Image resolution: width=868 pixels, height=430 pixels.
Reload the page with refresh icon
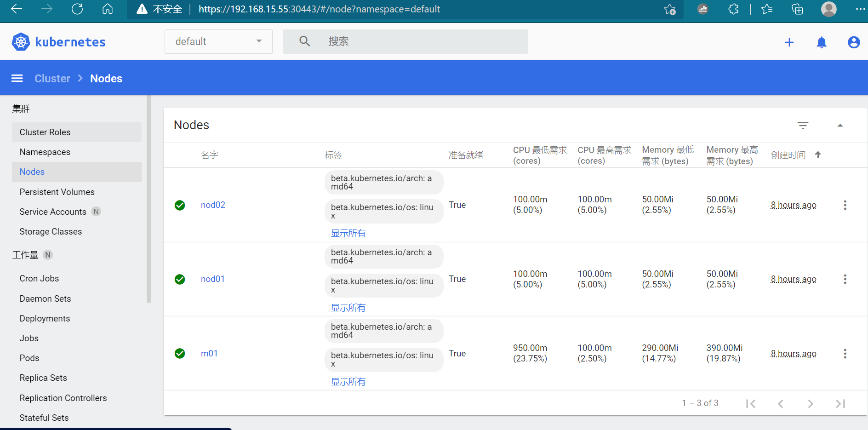tap(77, 9)
